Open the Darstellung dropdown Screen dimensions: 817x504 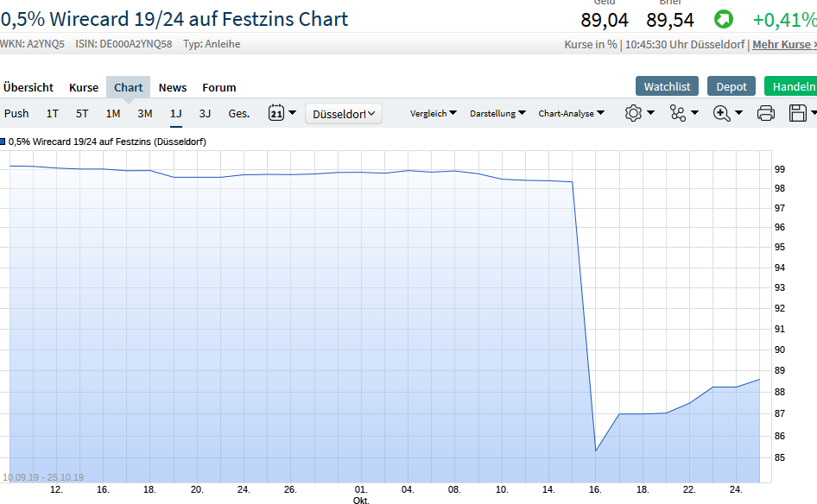[x=497, y=113]
